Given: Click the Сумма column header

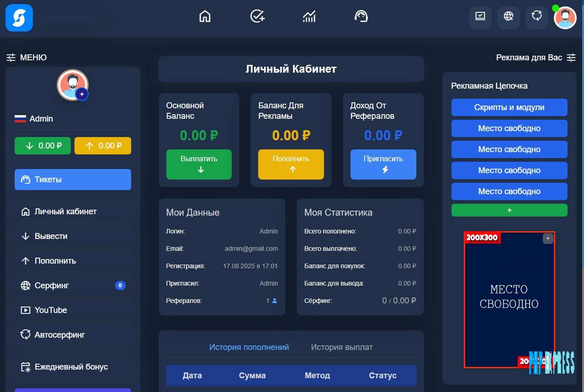Looking at the screenshot, I should (x=252, y=376).
